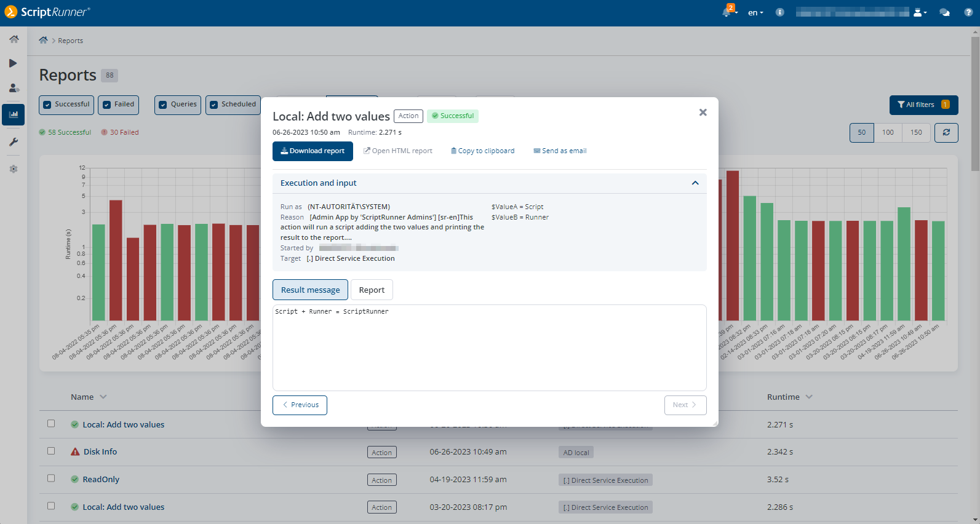
Task: Click the Disk Info failed warning icon
Action: 75,451
